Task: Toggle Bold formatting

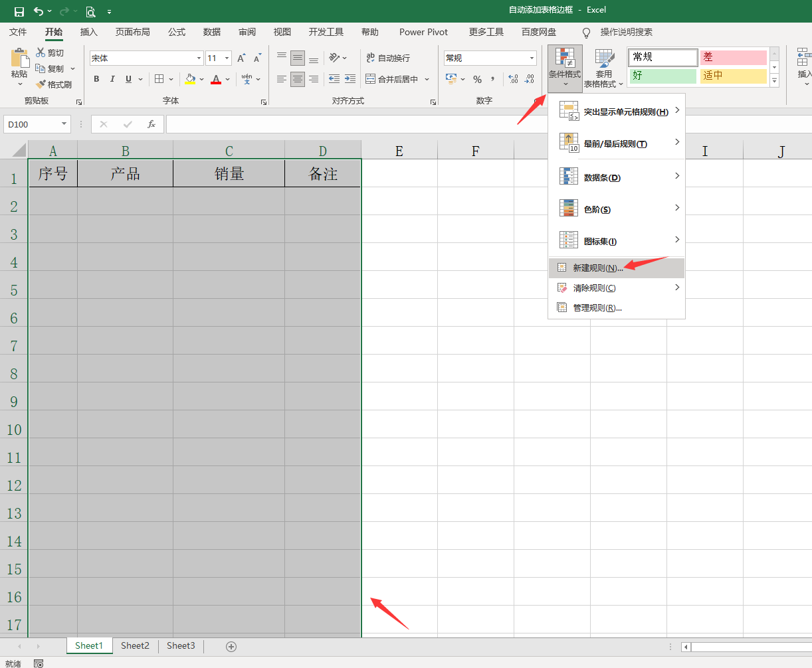Action: [x=96, y=79]
